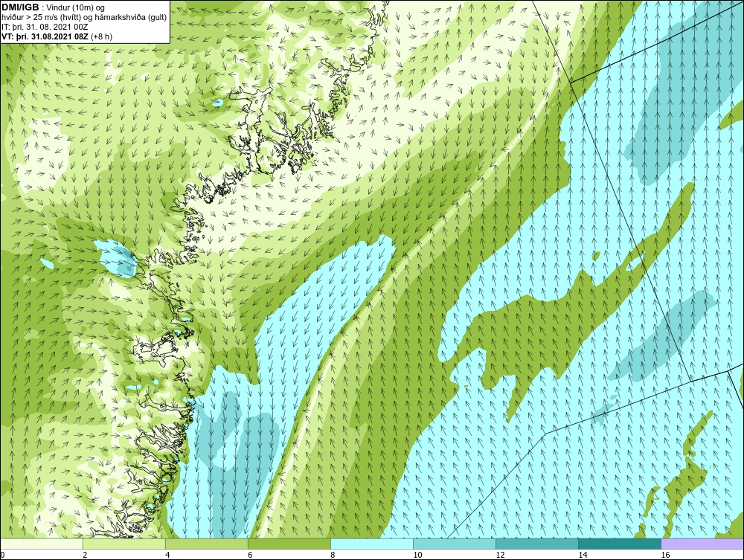
Task: Click the legend value label '8'
Action: click(x=333, y=555)
